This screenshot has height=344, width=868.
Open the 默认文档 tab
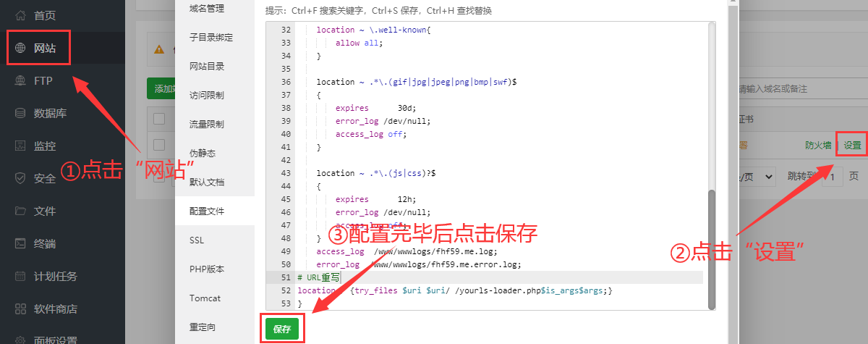pos(207,182)
